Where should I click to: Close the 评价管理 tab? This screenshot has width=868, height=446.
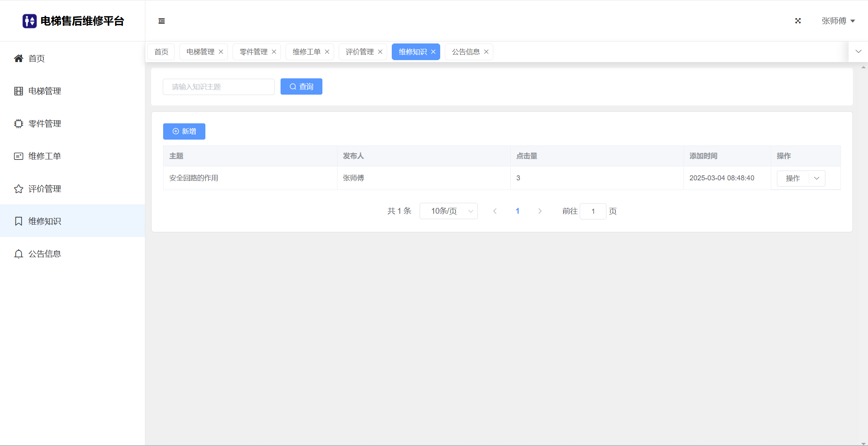click(x=380, y=52)
